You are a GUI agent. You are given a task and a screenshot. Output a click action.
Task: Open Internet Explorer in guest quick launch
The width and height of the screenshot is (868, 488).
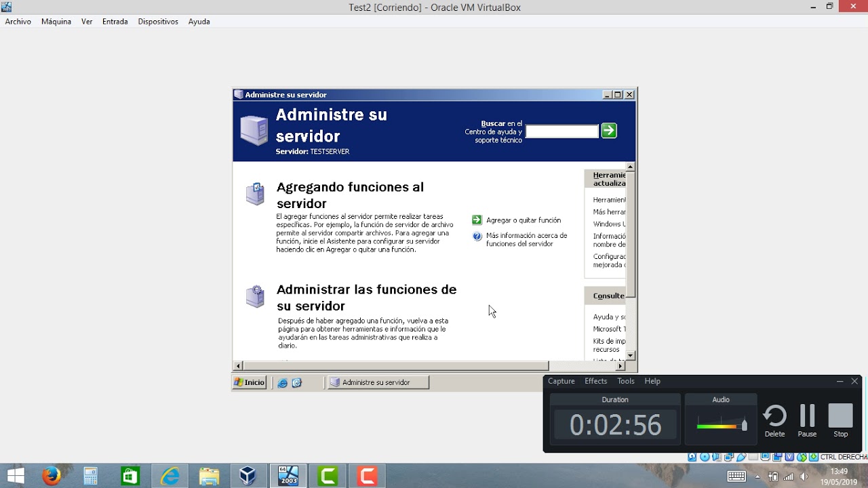283,382
